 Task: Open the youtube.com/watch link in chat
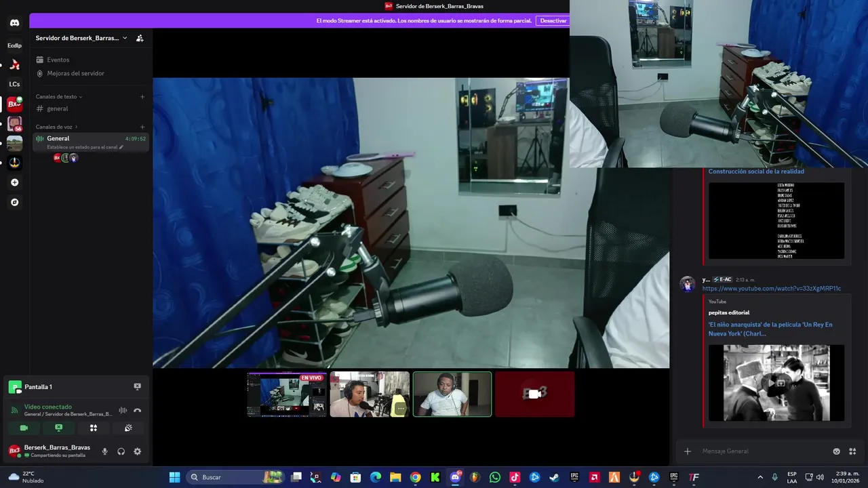tap(772, 289)
